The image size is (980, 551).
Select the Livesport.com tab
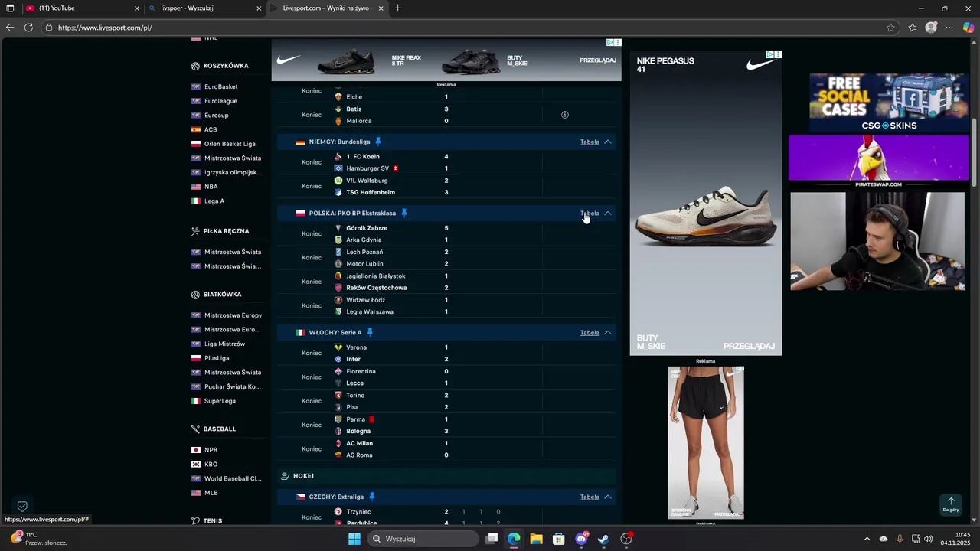pos(327,8)
